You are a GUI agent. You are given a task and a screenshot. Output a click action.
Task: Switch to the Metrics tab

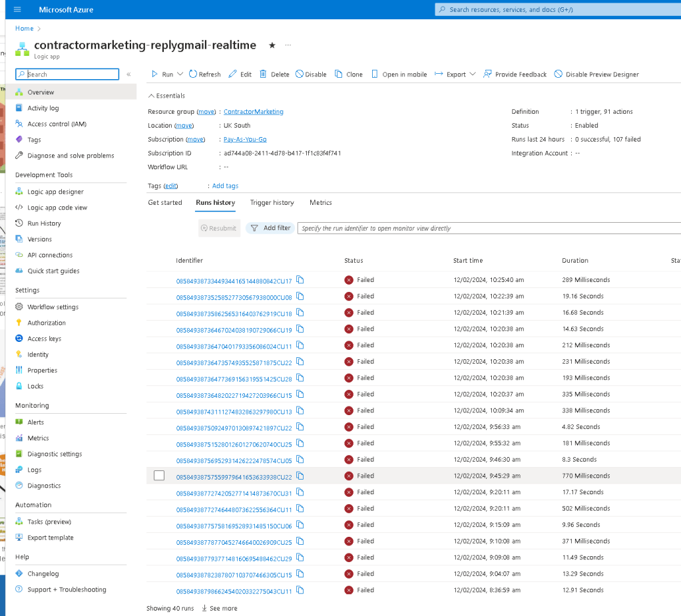coord(320,202)
